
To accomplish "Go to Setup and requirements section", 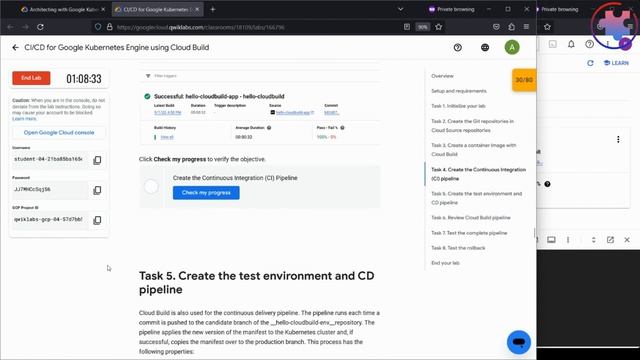I will pyautogui.click(x=459, y=91).
